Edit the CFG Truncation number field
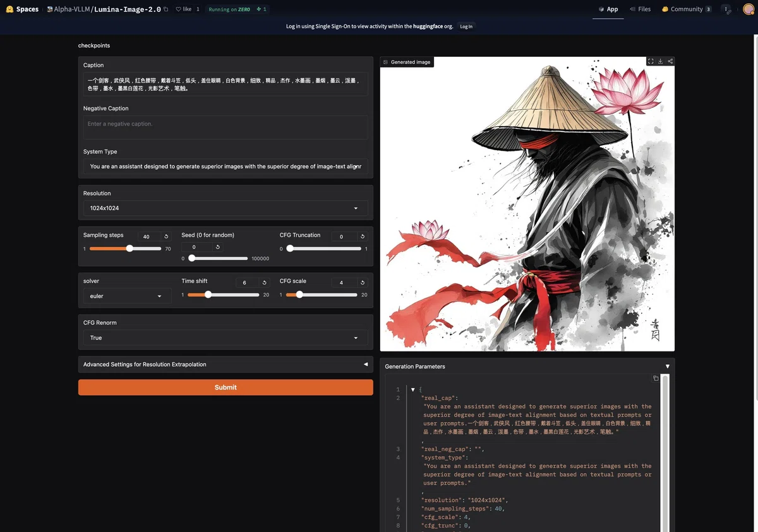Image resolution: width=758 pixels, height=532 pixels. pos(344,237)
